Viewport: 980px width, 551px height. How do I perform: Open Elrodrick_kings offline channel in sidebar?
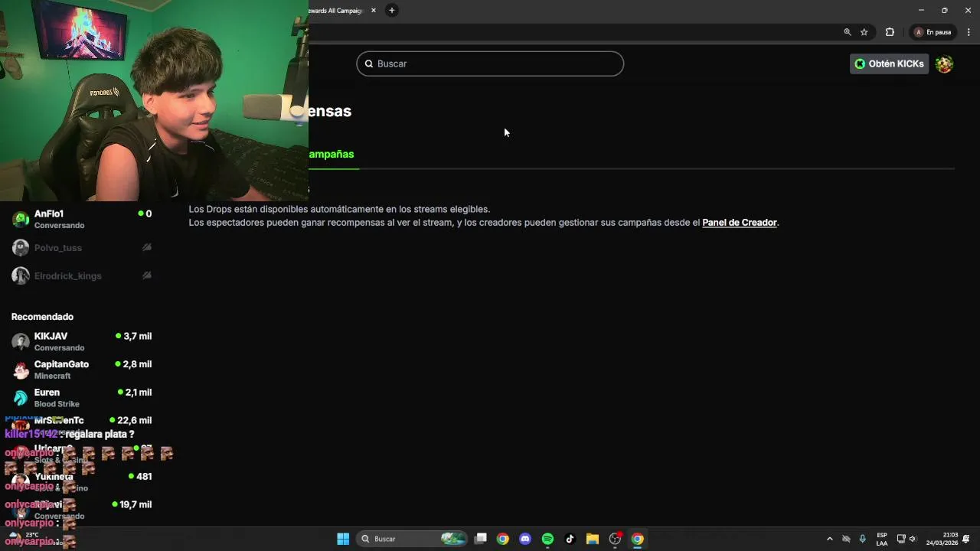click(x=82, y=275)
